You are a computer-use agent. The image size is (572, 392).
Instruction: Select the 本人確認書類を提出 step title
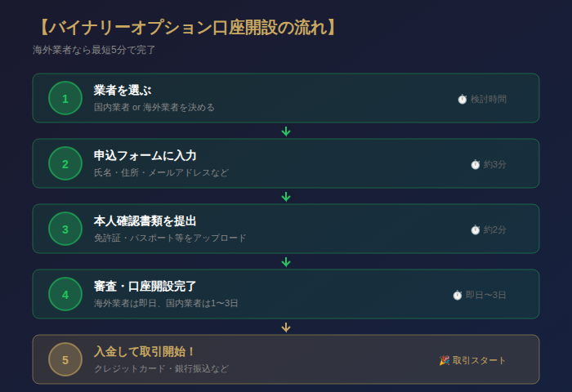[145, 221]
